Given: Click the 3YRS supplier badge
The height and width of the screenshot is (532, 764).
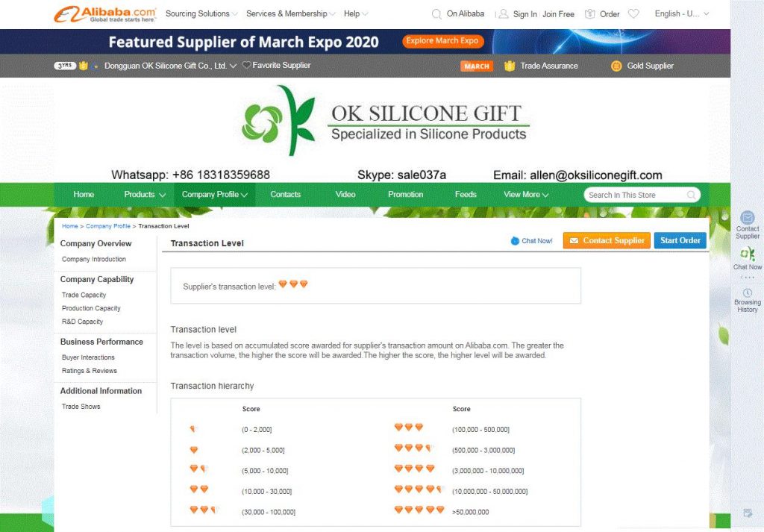Looking at the screenshot, I should click(x=65, y=65).
